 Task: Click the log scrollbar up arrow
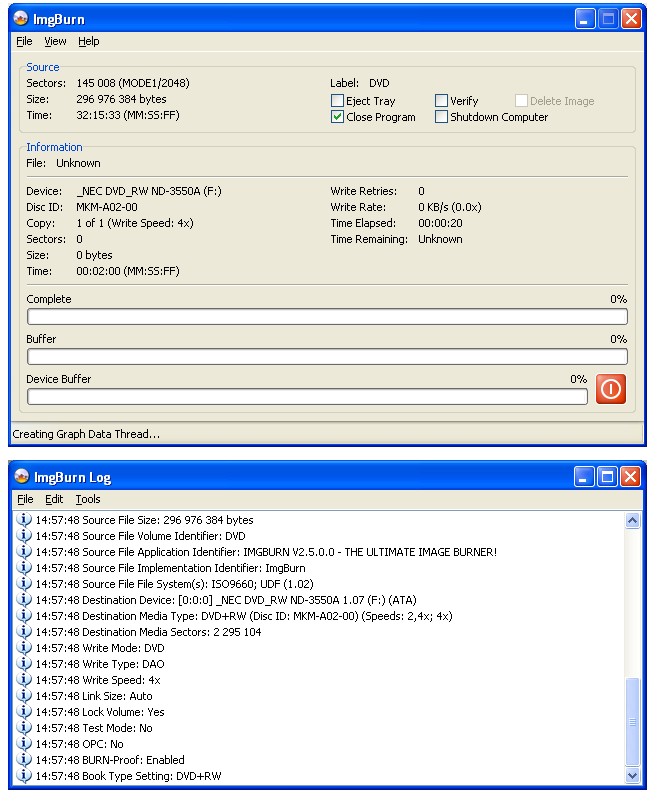pyautogui.click(x=632, y=521)
